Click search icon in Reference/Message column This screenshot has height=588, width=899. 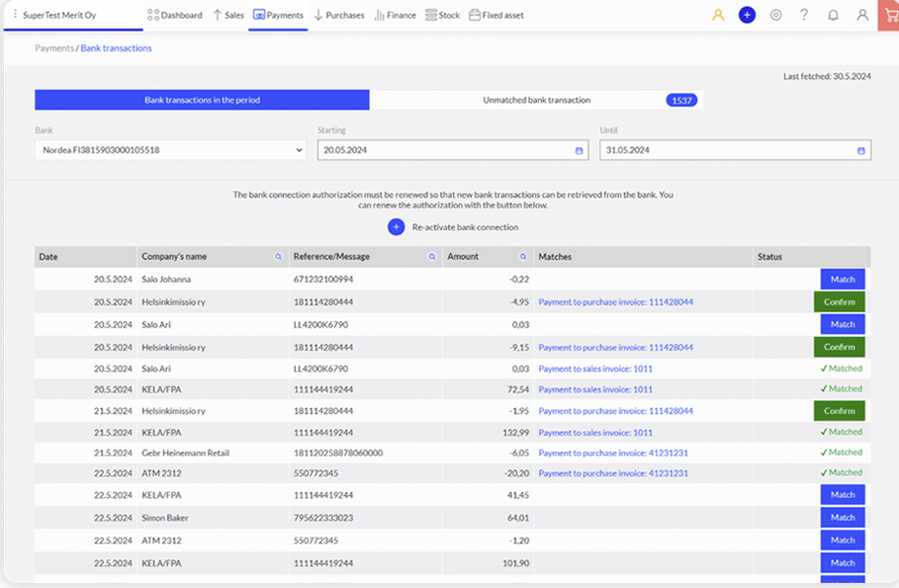(x=431, y=257)
